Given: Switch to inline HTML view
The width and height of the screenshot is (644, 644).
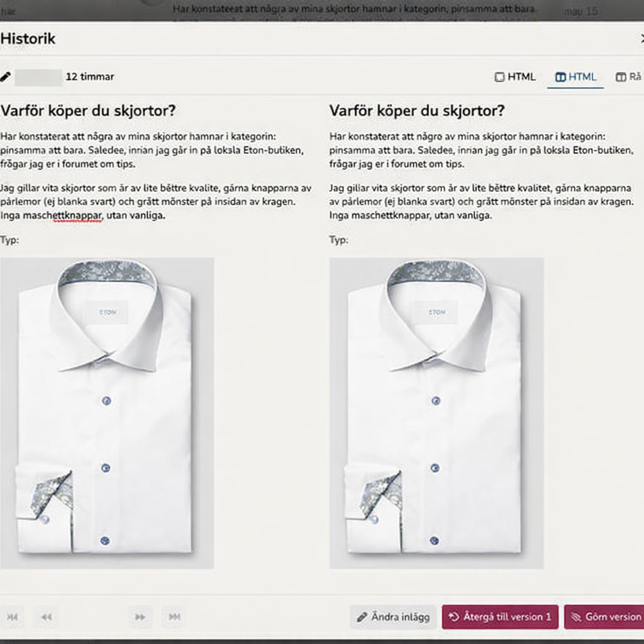Looking at the screenshot, I should click(x=515, y=77).
